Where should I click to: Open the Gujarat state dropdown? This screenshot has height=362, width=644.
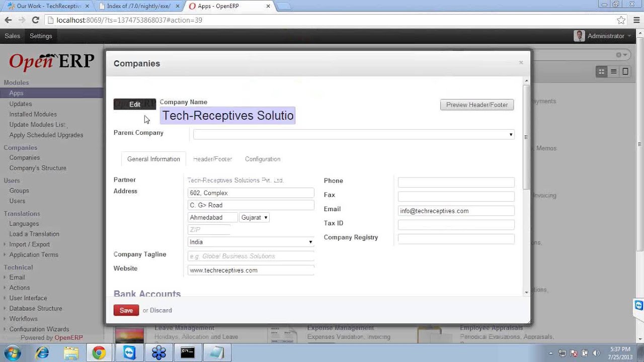[254, 217]
